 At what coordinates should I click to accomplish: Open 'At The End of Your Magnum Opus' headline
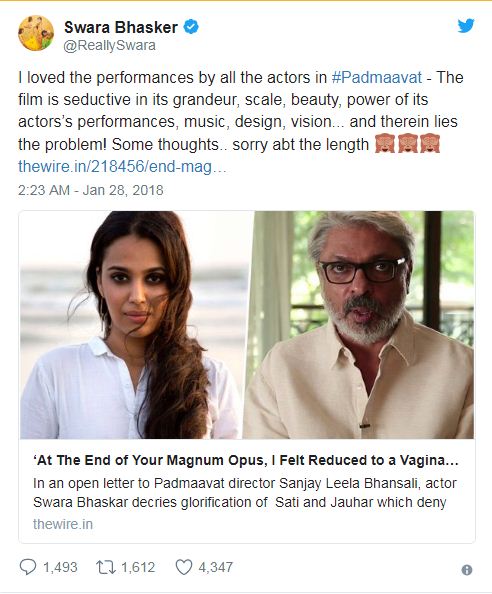246,460
